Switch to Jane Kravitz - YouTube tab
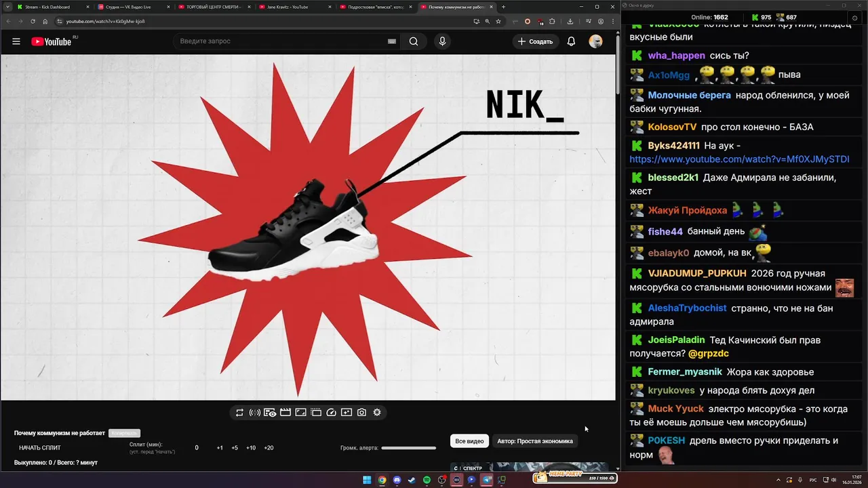This screenshot has width=868, height=488. pyautogui.click(x=295, y=7)
